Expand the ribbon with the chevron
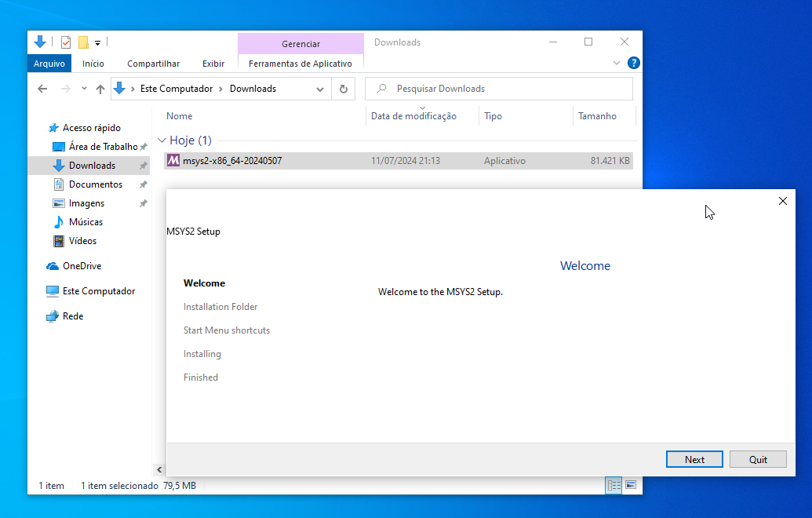The height and width of the screenshot is (518, 812). point(616,64)
